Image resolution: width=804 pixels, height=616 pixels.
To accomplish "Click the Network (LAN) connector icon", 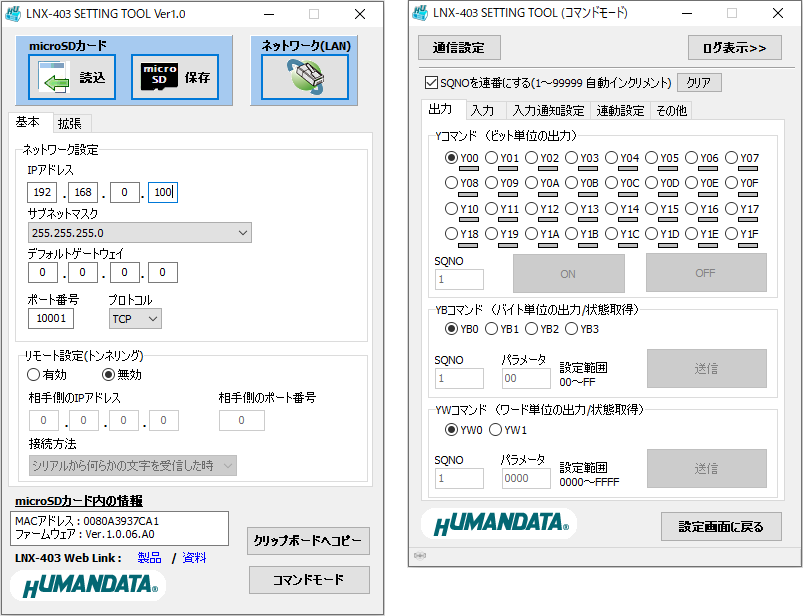I will [x=305, y=78].
